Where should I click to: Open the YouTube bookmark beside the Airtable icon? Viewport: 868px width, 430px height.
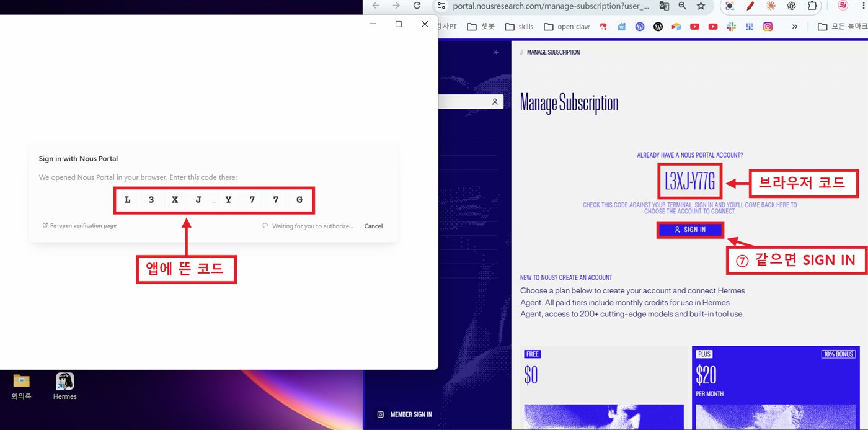click(x=694, y=27)
